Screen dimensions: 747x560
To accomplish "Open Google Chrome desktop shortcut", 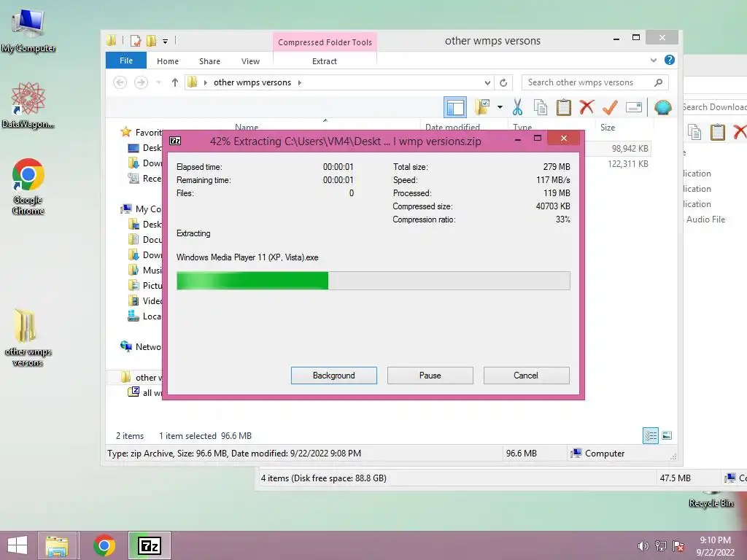I will 28,187.
